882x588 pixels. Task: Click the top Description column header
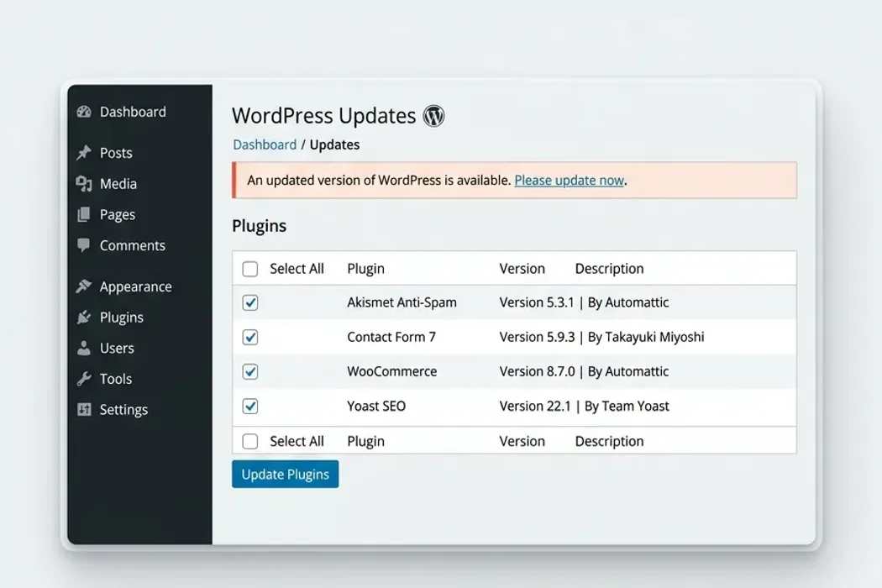[x=609, y=269]
